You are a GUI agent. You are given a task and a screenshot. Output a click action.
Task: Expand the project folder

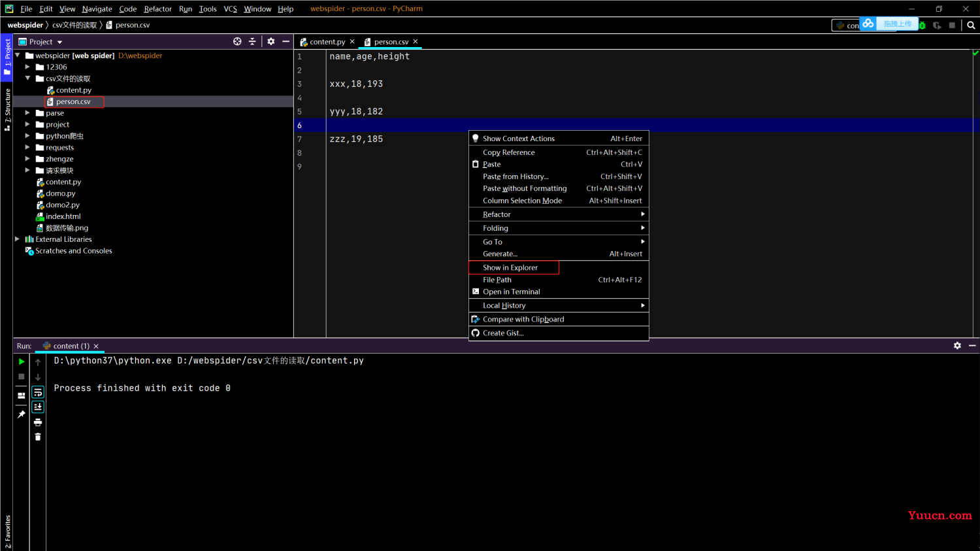click(x=27, y=124)
